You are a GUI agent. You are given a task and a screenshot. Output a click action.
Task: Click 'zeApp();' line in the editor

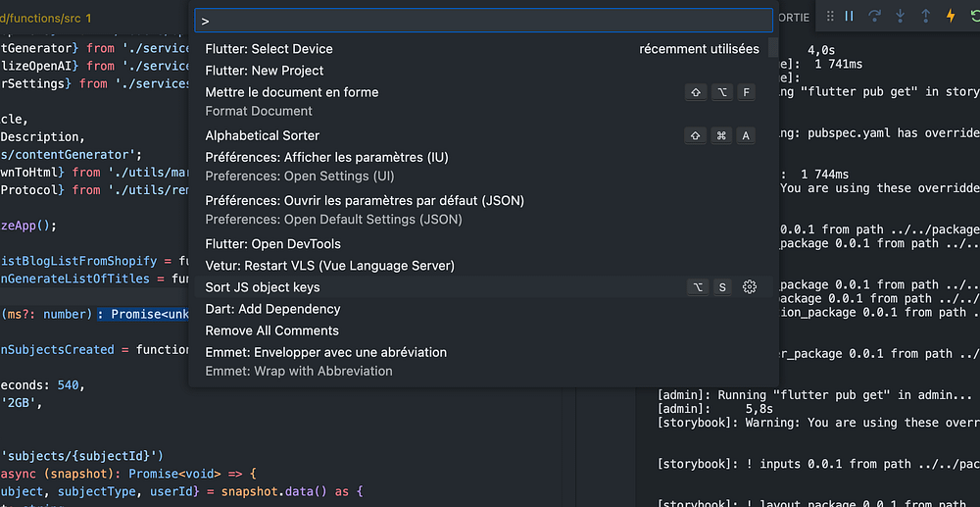click(28, 226)
